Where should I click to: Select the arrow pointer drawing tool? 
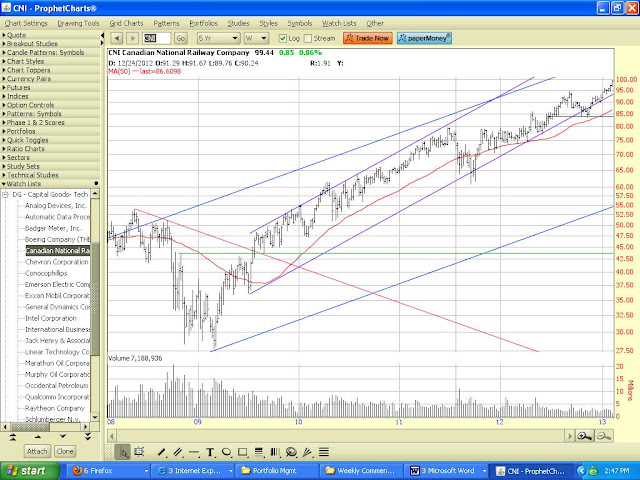pos(123,452)
